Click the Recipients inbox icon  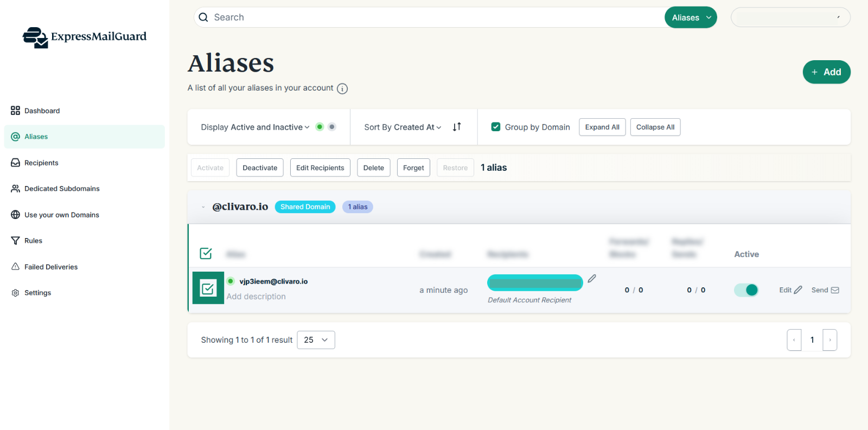tap(15, 163)
